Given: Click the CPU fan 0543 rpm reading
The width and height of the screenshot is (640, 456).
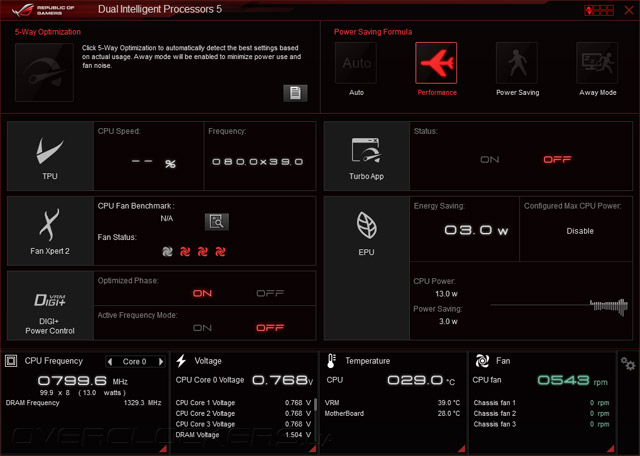Looking at the screenshot, I should [572, 380].
